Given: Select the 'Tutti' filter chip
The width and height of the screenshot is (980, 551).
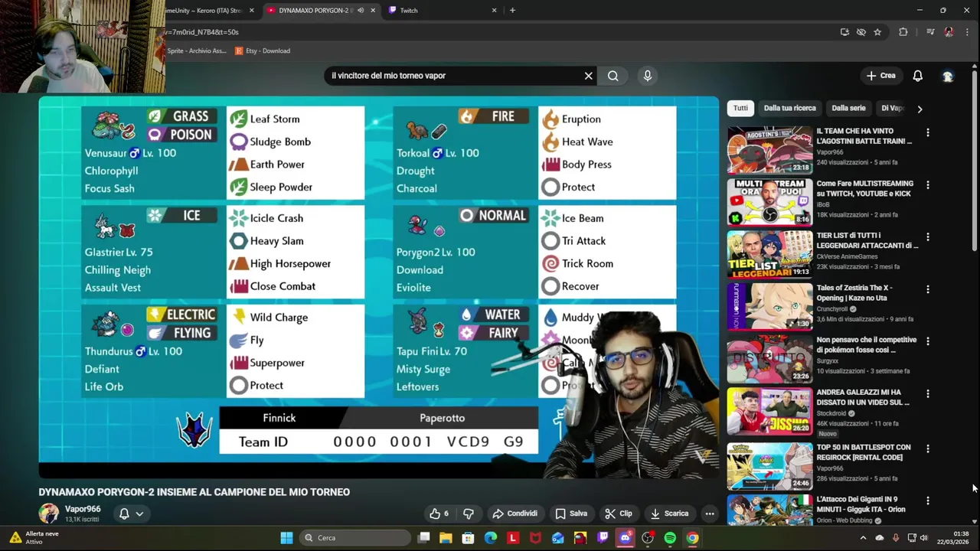Looking at the screenshot, I should click(740, 108).
